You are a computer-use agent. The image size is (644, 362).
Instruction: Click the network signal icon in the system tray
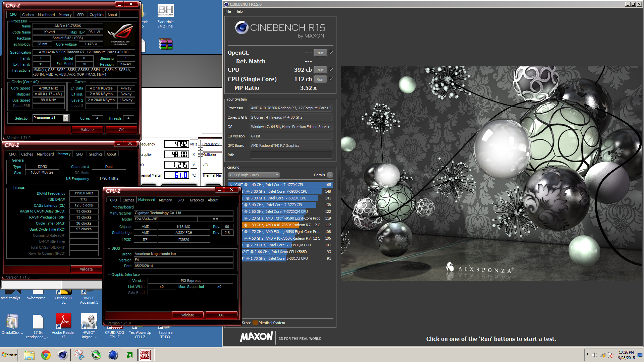603,355
